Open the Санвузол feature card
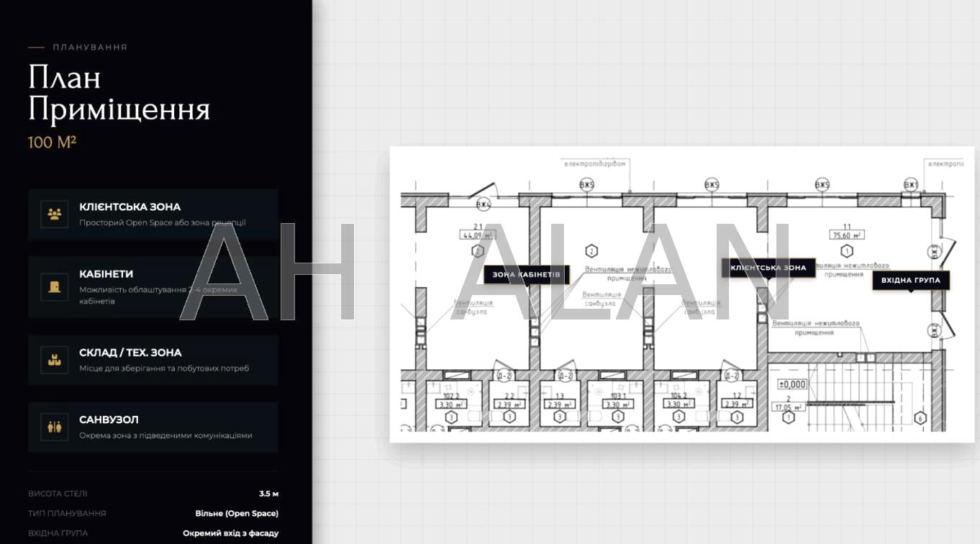Screen dimensions: 980x544 coord(153,427)
